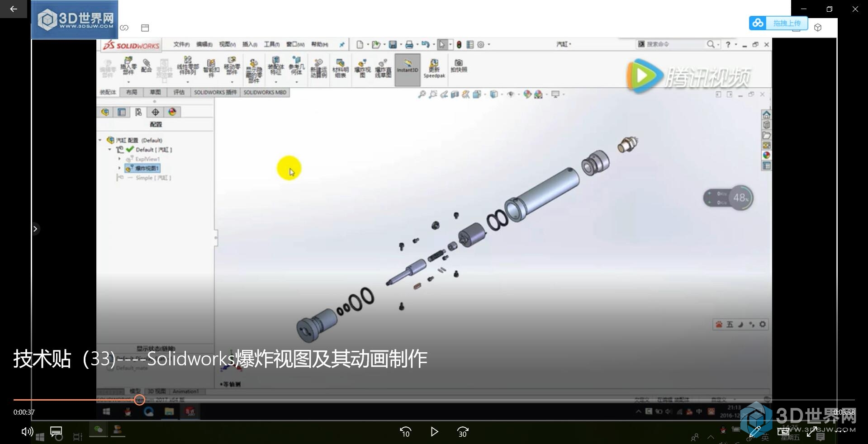Open the FeatureManager design tree tab icon
This screenshot has width=868, height=444.
105,112
